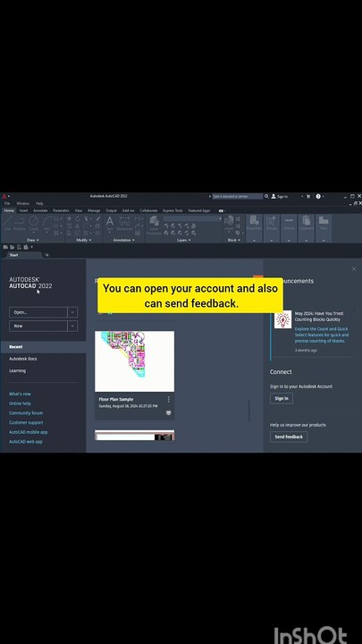Viewport: 362px width, 644px height.
Task: Click the keyword search input field
Action: tap(237, 196)
